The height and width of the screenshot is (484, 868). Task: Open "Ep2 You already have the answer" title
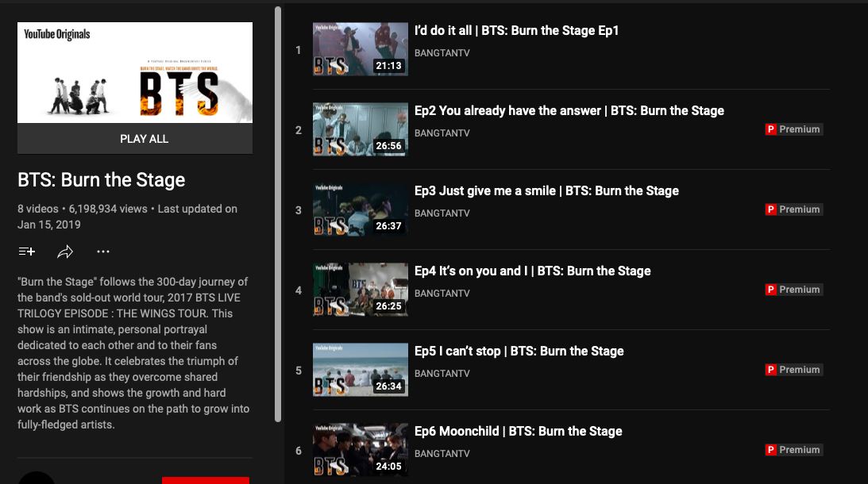pos(569,110)
